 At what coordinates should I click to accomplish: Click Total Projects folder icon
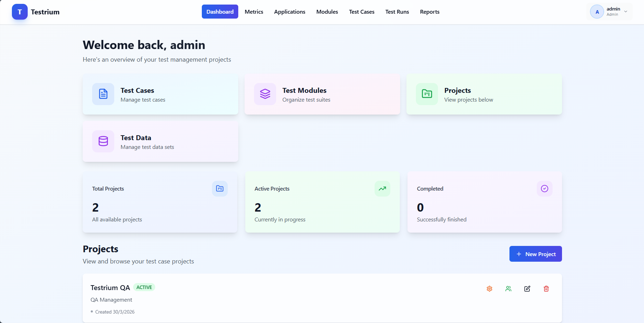pos(220,188)
